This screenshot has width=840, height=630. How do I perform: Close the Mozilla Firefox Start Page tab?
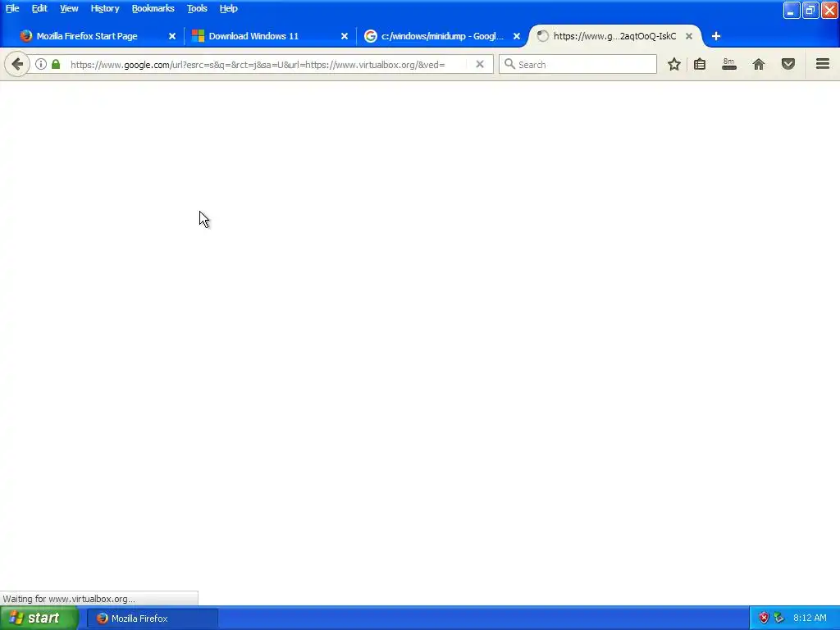172,36
